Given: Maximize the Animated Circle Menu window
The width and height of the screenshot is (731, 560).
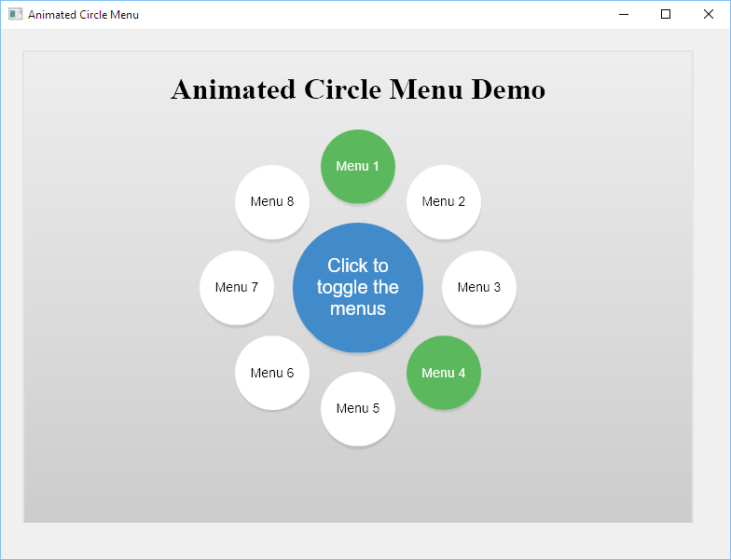Looking at the screenshot, I should pos(666,15).
